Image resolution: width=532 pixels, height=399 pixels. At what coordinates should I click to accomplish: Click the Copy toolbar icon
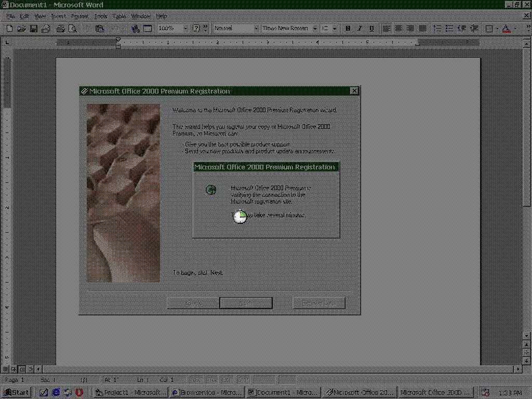[87, 29]
